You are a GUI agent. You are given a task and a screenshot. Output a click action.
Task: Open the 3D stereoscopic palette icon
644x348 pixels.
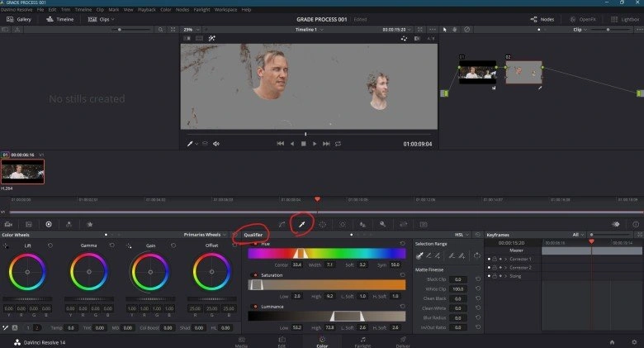point(424,224)
